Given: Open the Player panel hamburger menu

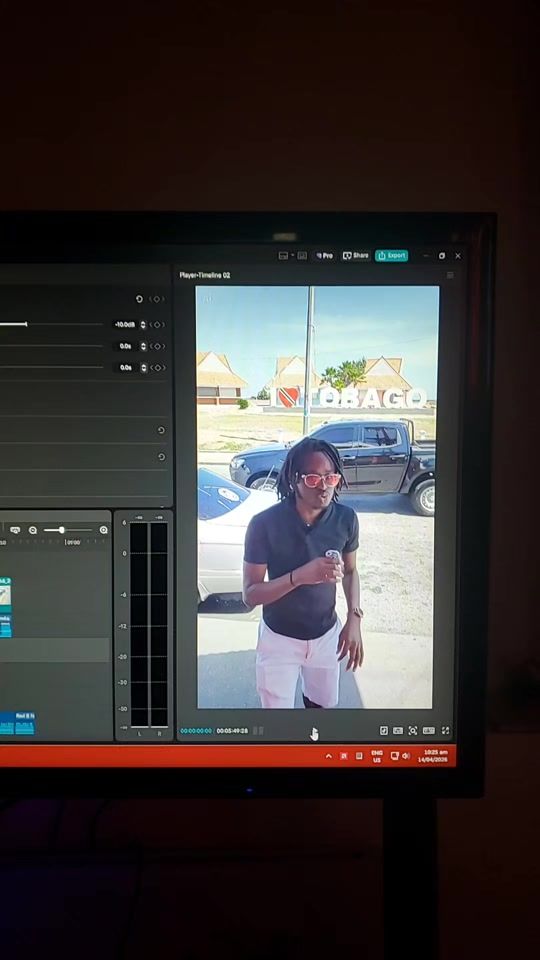Looking at the screenshot, I should [x=450, y=276].
